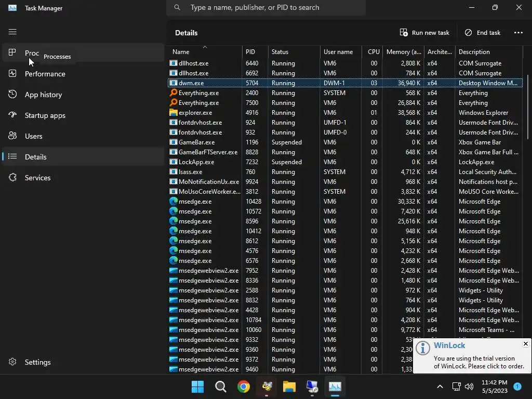Viewport: 532px width, 399px height.
Task: Select the dllhost.exe row with PID 6440
Action: [345, 63]
